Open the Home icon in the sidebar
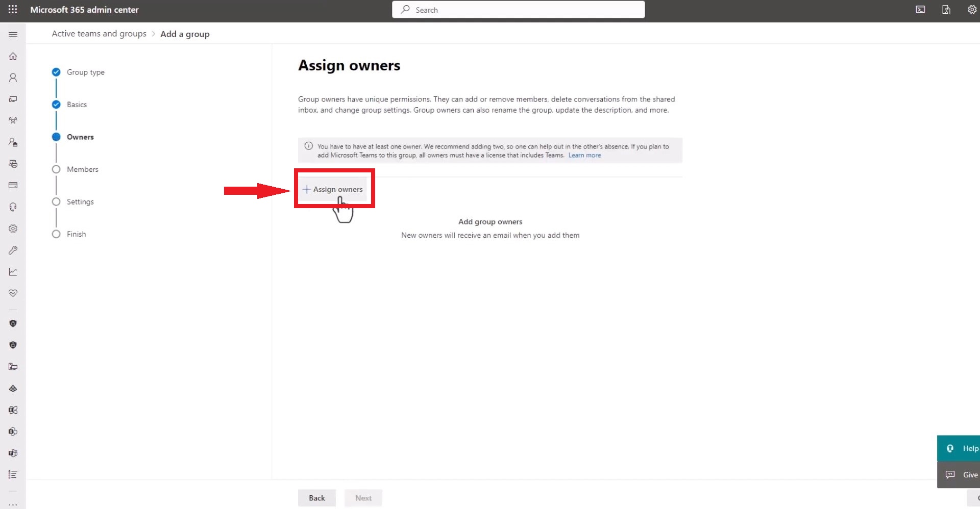Screen dimensions: 980x509 point(13,56)
